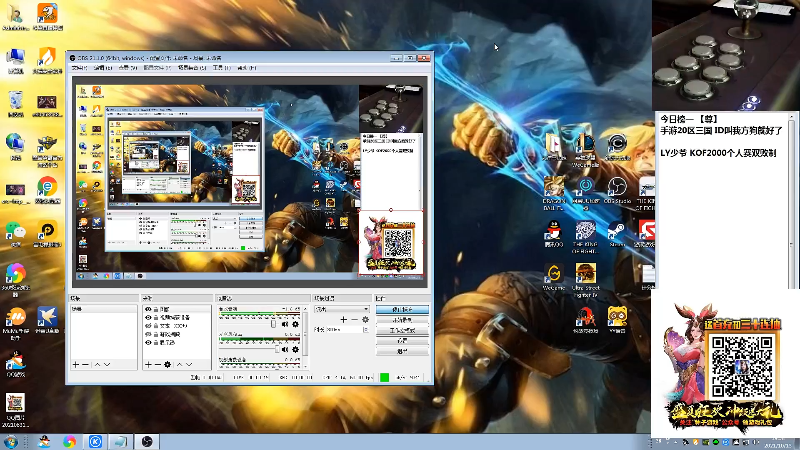Add a new scene with plus icon
Image resolution: width=800 pixels, height=450 pixels.
click(75, 365)
